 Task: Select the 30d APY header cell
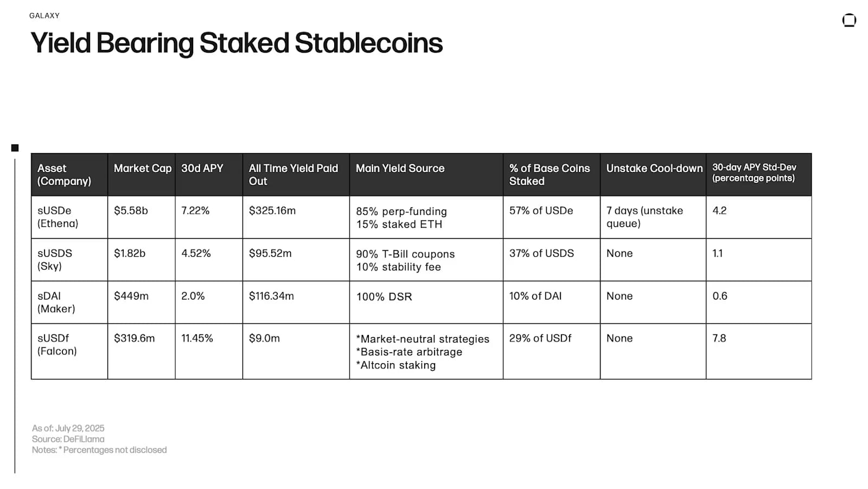click(x=202, y=169)
